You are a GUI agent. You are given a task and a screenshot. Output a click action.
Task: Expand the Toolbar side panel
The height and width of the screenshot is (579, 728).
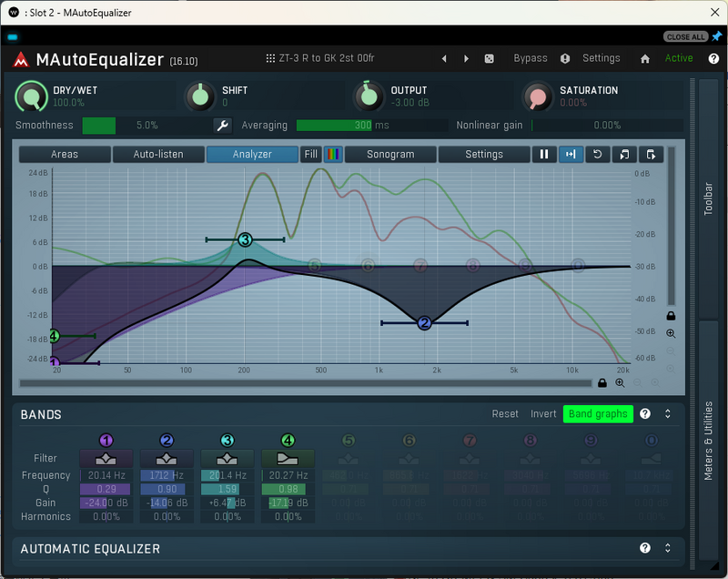pyautogui.click(x=708, y=198)
